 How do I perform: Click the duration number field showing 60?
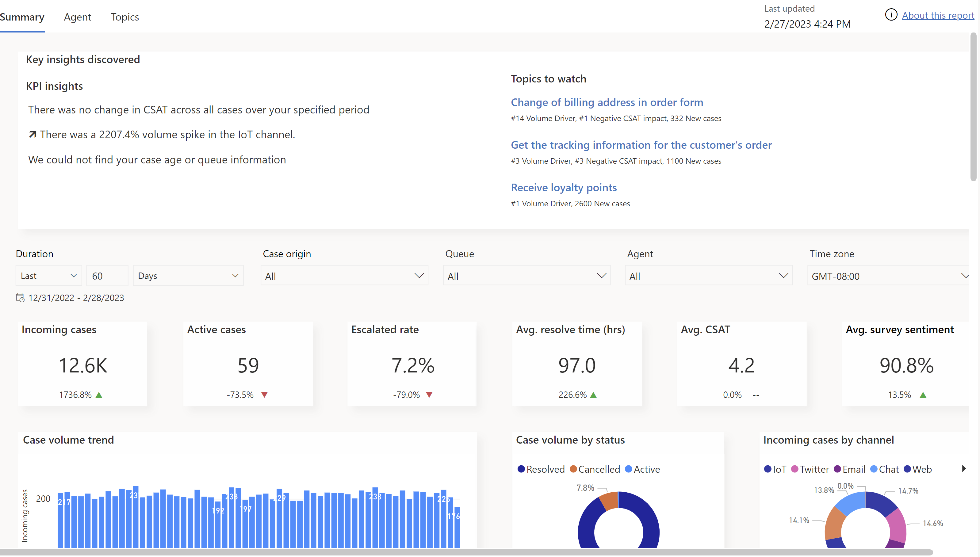107,276
